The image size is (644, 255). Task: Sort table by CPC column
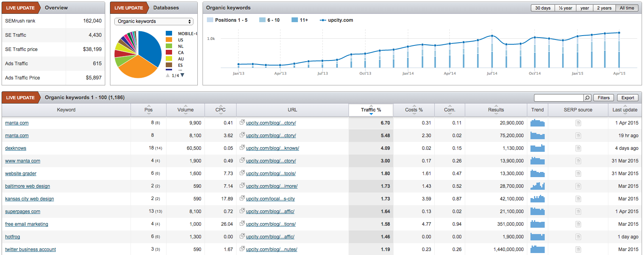pyautogui.click(x=220, y=110)
